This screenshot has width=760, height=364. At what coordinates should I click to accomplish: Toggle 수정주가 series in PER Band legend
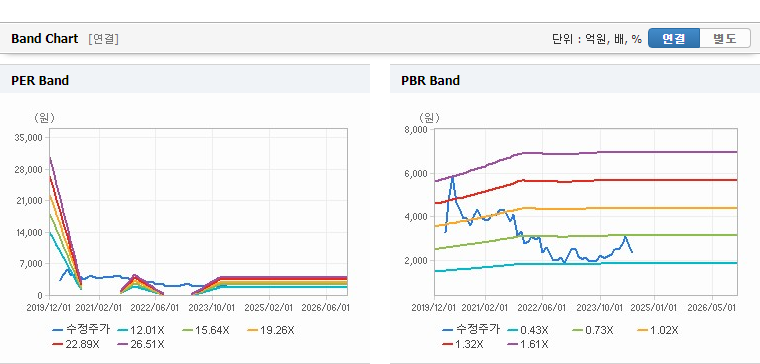81,330
